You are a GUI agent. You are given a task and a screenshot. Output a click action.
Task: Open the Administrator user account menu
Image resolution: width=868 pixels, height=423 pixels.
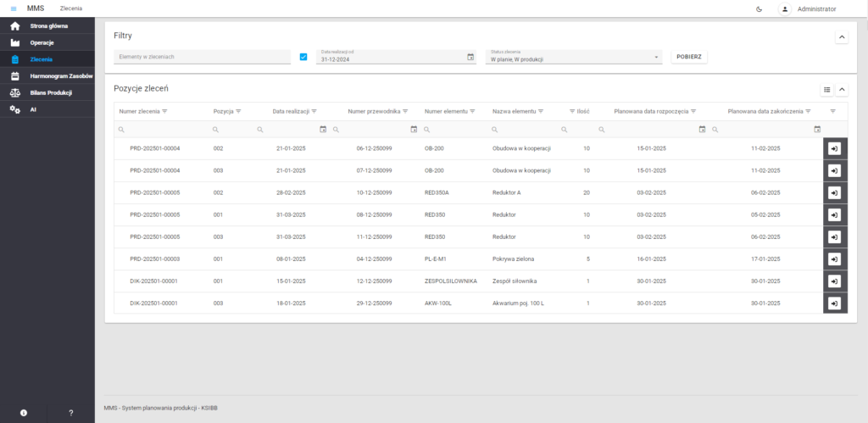coord(809,8)
